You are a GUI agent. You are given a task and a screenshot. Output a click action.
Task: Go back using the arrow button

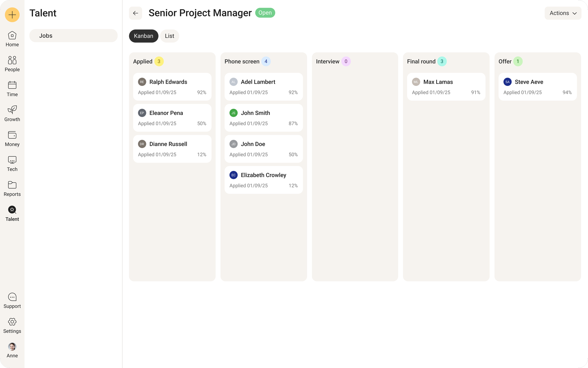(x=135, y=13)
